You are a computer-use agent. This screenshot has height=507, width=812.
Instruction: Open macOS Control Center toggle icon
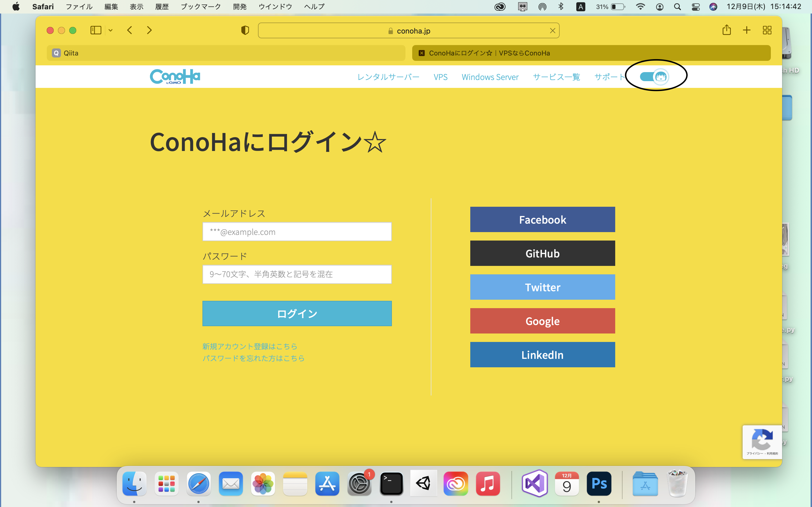coord(696,7)
